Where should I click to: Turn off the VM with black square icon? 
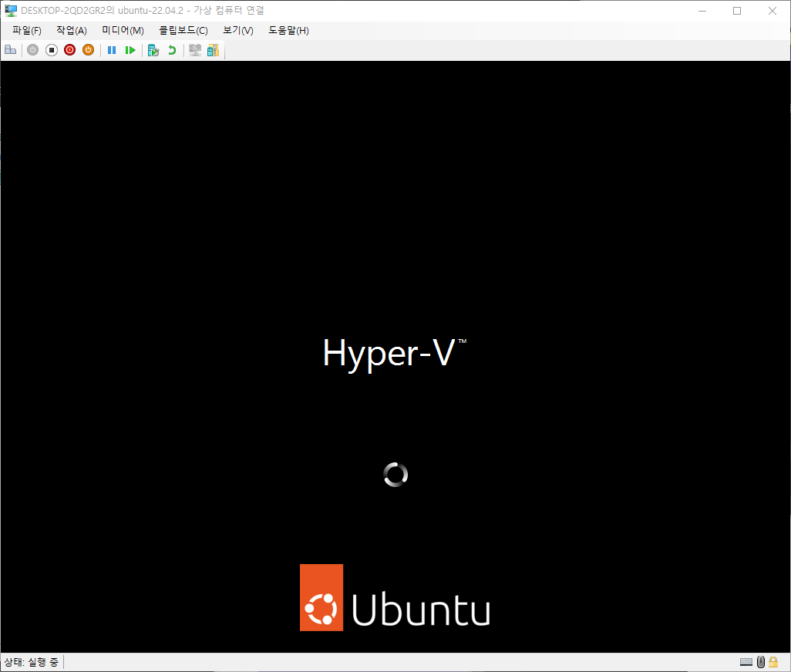click(52, 50)
